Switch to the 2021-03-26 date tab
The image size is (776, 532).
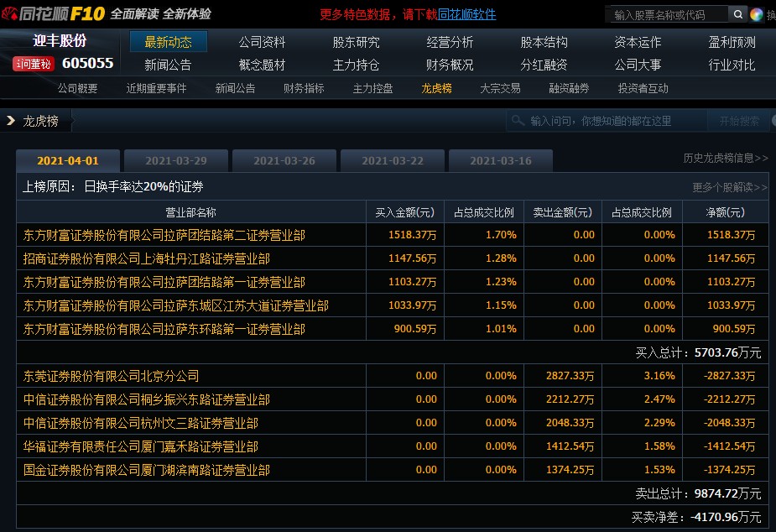point(284,161)
